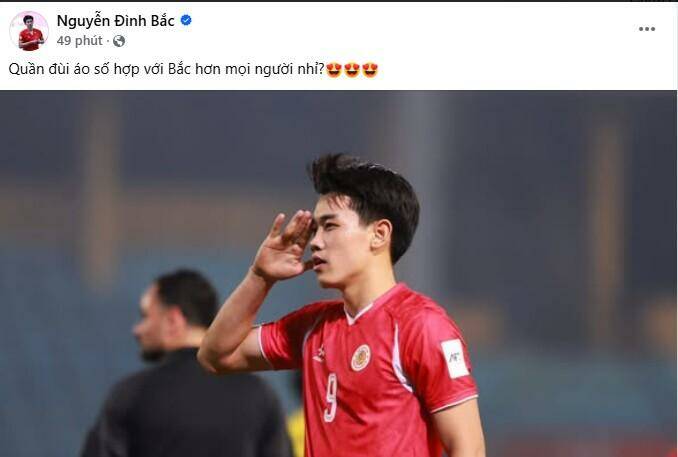Click the small brand logo on jersey chest
Image resolution: width=678 pixels, height=457 pixels.
click(319, 355)
